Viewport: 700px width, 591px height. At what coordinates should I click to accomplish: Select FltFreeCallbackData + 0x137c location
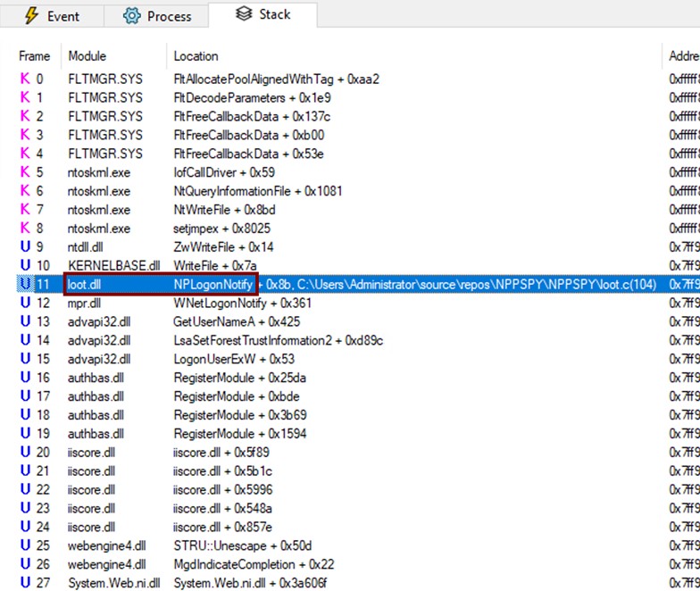click(x=252, y=116)
